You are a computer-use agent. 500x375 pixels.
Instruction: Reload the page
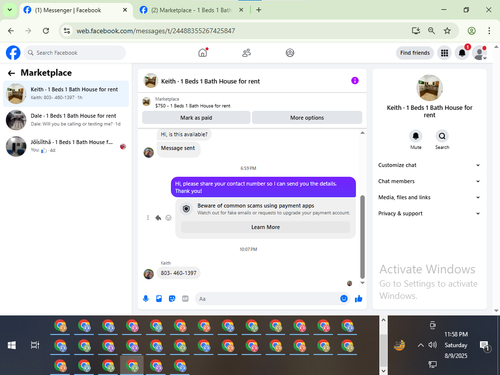point(46,31)
